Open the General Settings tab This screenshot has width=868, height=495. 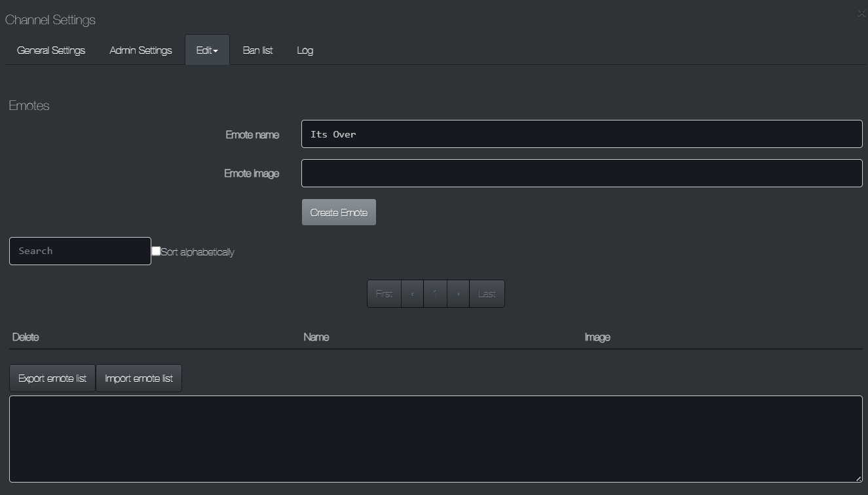[x=51, y=50]
